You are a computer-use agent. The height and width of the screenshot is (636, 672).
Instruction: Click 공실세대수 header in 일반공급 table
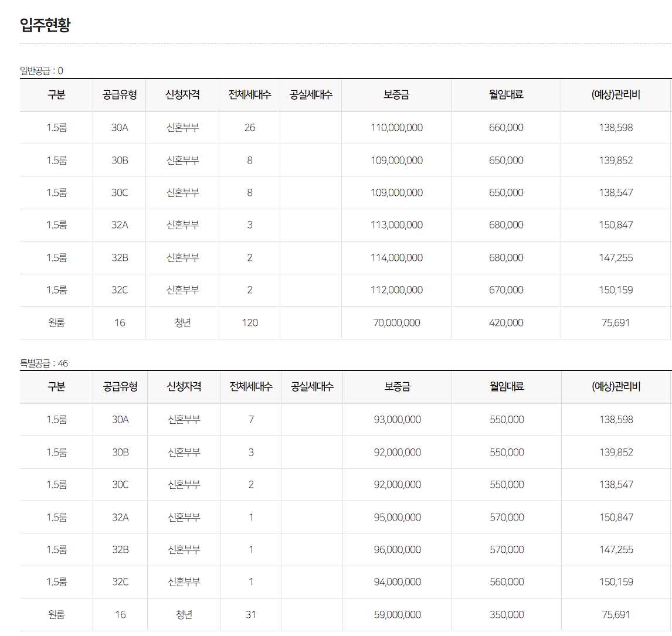pyautogui.click(x=311, y=94)
